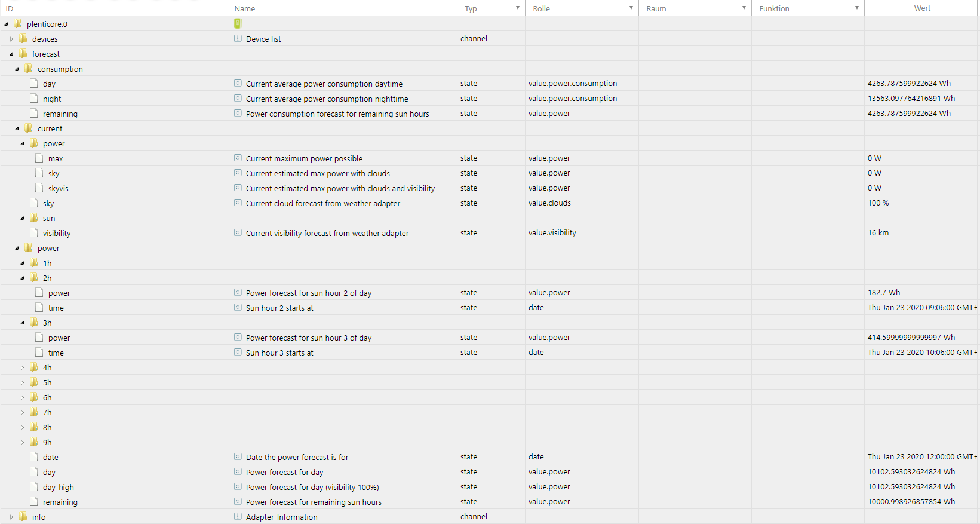Click state icon for Date the power forecast is for
Image resolution: width=980 pixels, height=524 pixels.
[238, 456]
